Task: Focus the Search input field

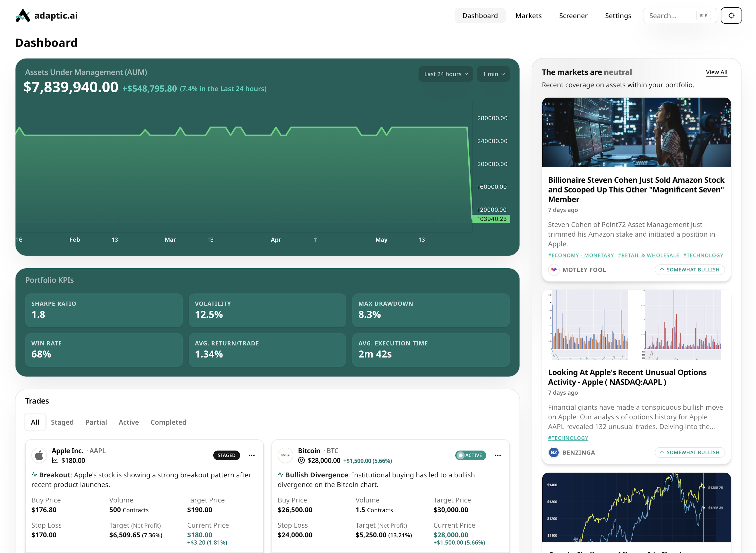Action: 679,16
